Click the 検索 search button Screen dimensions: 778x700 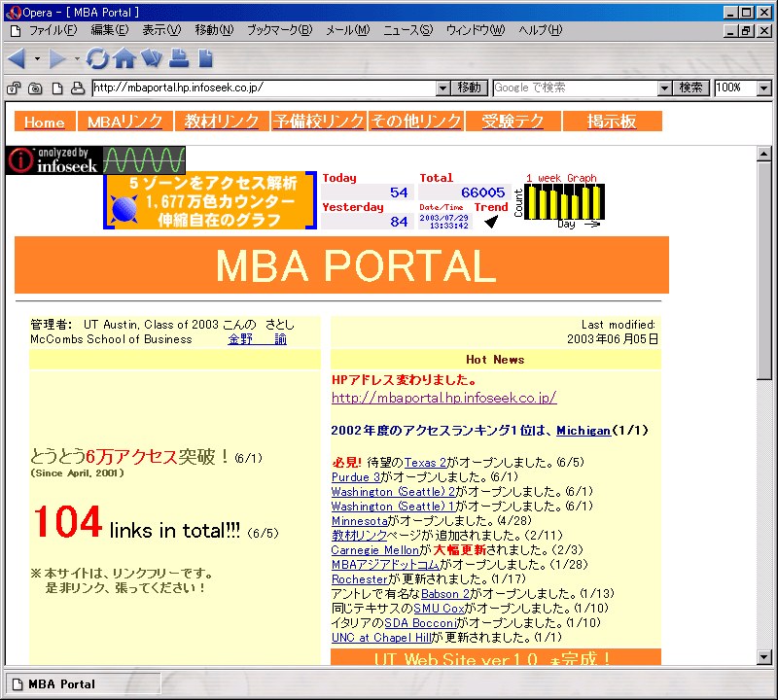(690, 88)
